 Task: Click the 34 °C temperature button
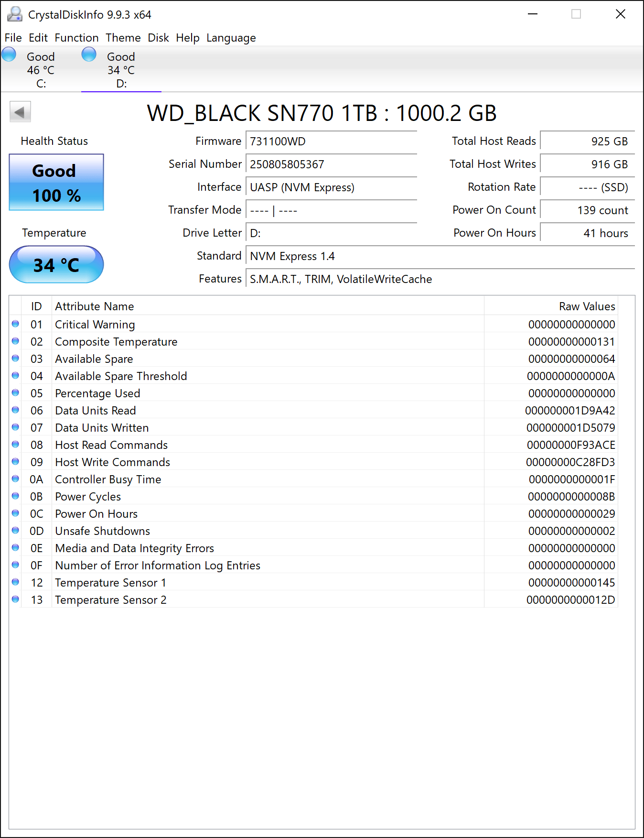pyautogui.click(x=56, y=264)
